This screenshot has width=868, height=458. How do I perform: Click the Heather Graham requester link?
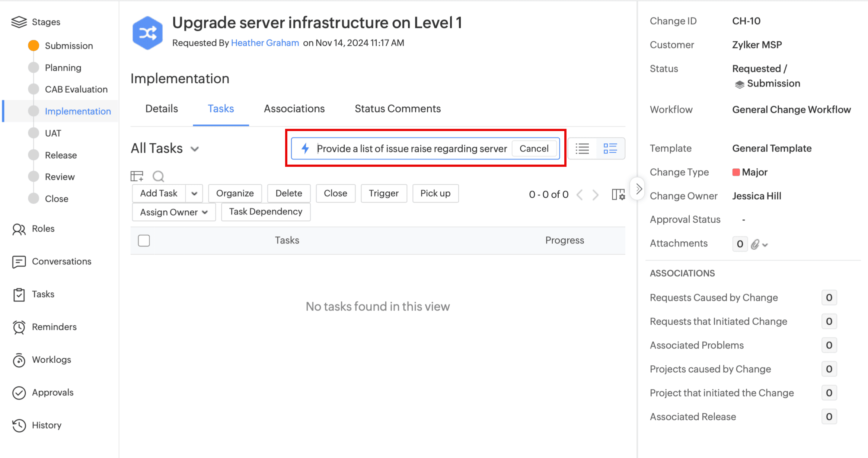click(x=265, y=43)
